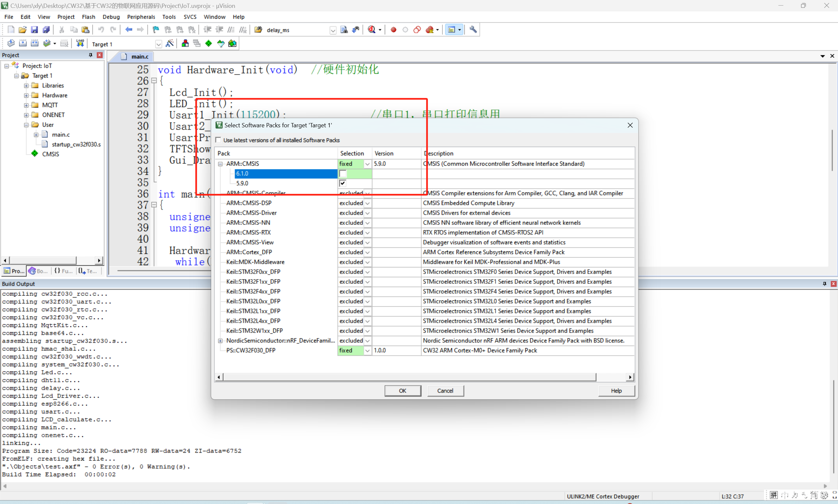Click the Manage Run-Time Environment green diamond

pos(209,44)
